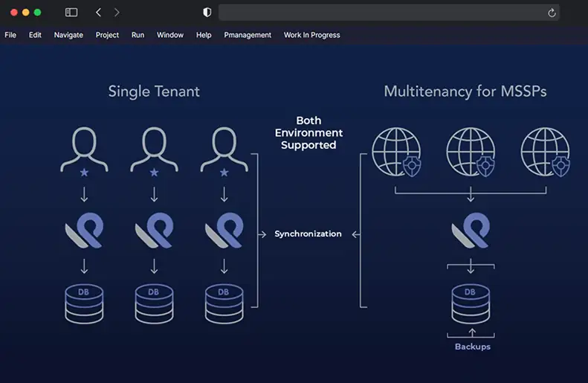Open the Run menu
This screenshot has width=588, height=383.
tap(138, 35)
